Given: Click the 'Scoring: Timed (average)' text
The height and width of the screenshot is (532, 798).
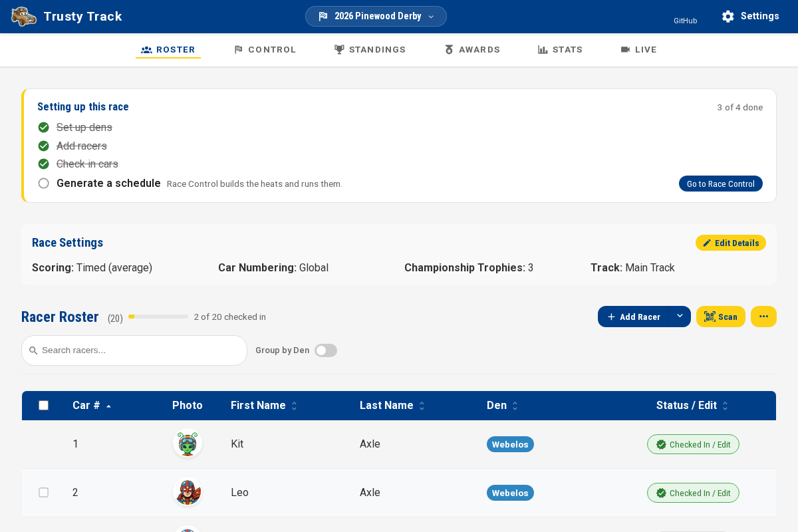Looking at the screenshot, I should (x=92, y=267).
